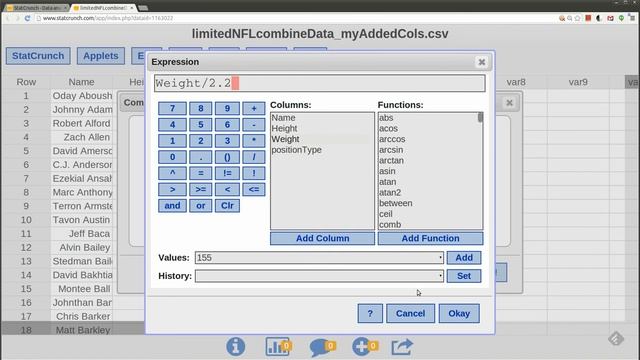This screenshot has height=360, width=640.
Task: Click Add Column button
Action: [x=322, y=238]
